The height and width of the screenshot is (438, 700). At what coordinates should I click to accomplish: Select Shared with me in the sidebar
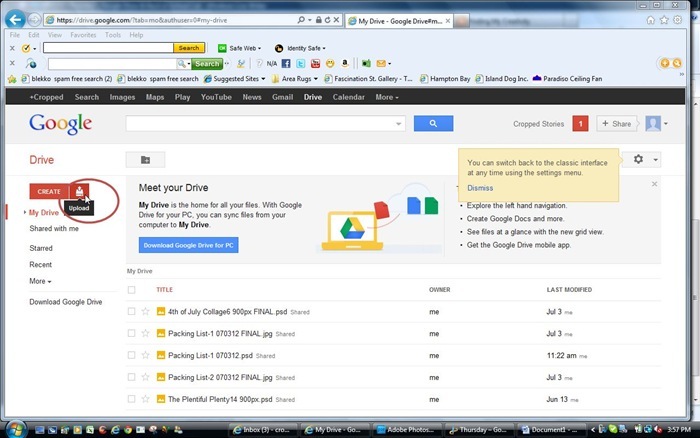click(x=54, y=228)
